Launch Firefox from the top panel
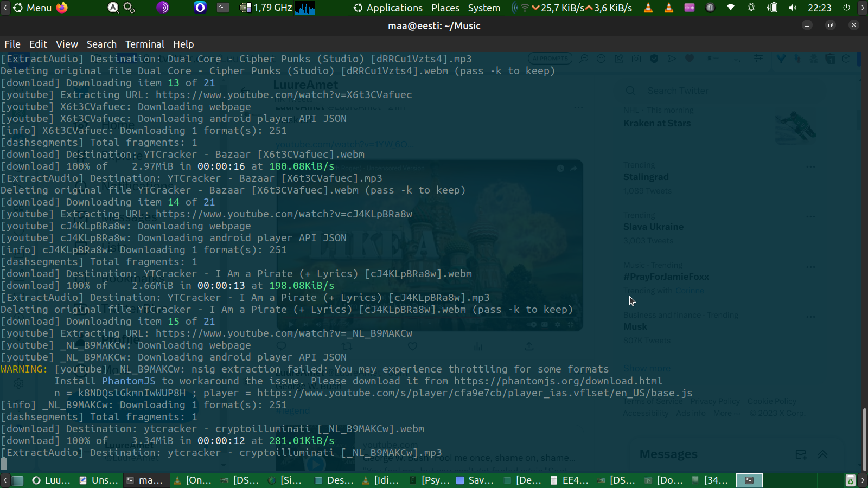Image resolution: width=868 pixels, height=488 pixels. pyautogui.click(x=62, y=8)
